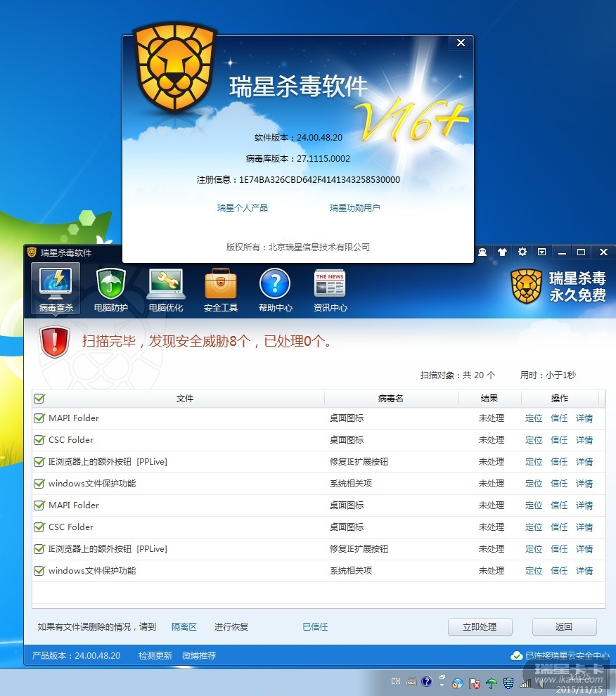Click 检测更新 to check for updates
This screenshot has width=616, height=696.
pos(155,656)
